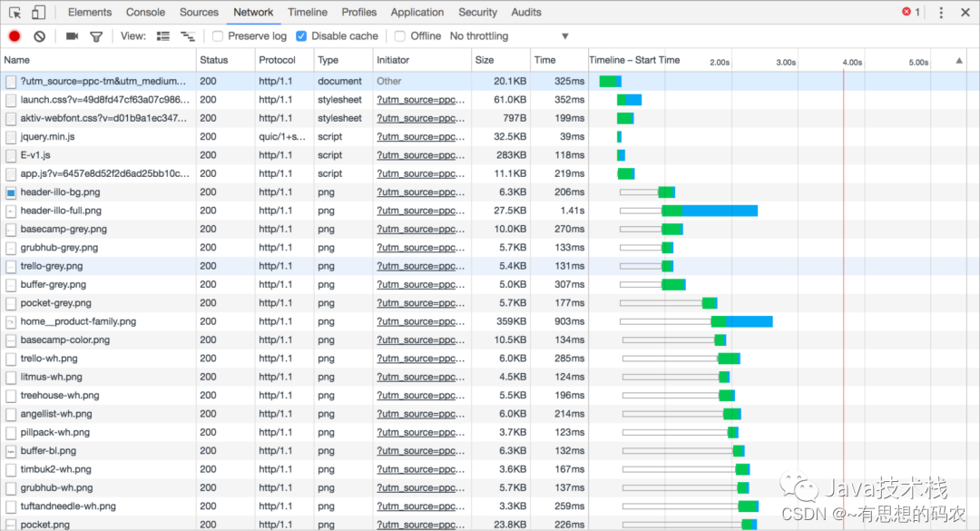Enable the Preserve log checkbox
Screen dimensions: 980x531
click(x=218, y=36)
